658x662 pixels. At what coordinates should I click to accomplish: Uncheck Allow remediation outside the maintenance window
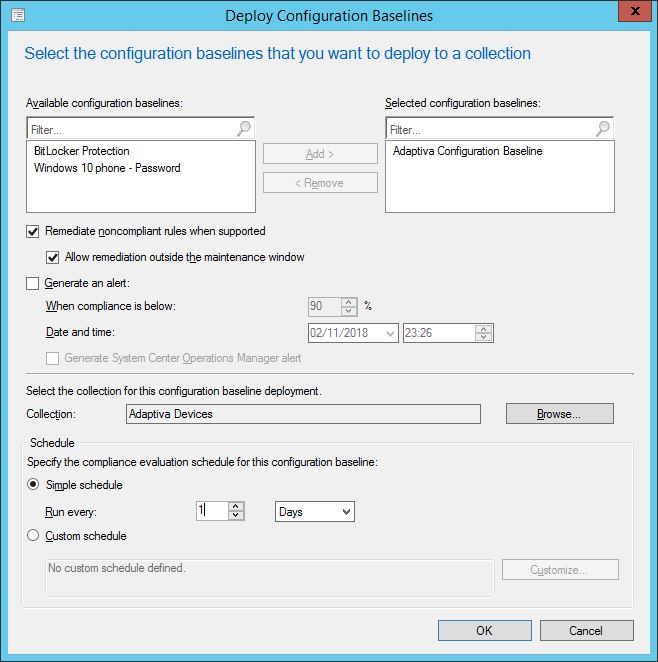tap(52, 257)
